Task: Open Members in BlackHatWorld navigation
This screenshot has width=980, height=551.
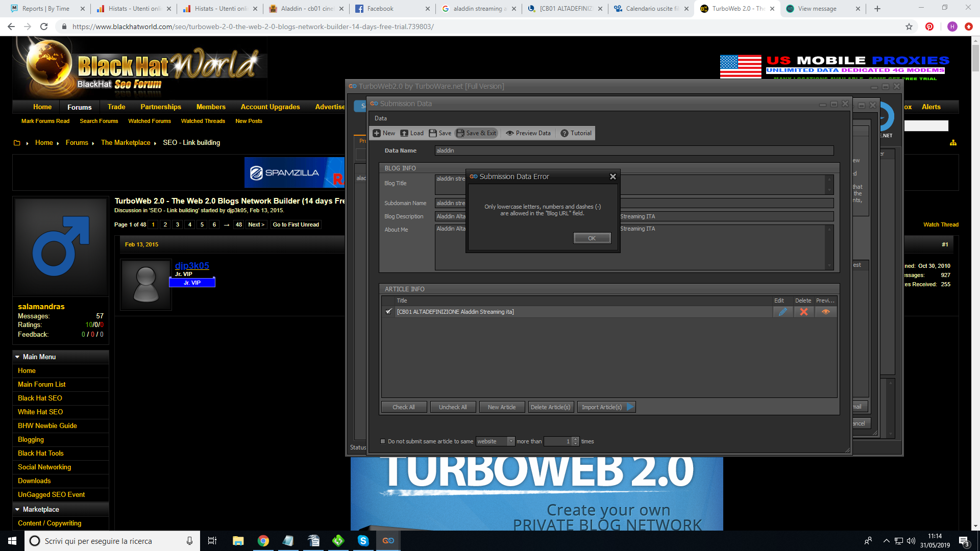Action: click(211, 107)
